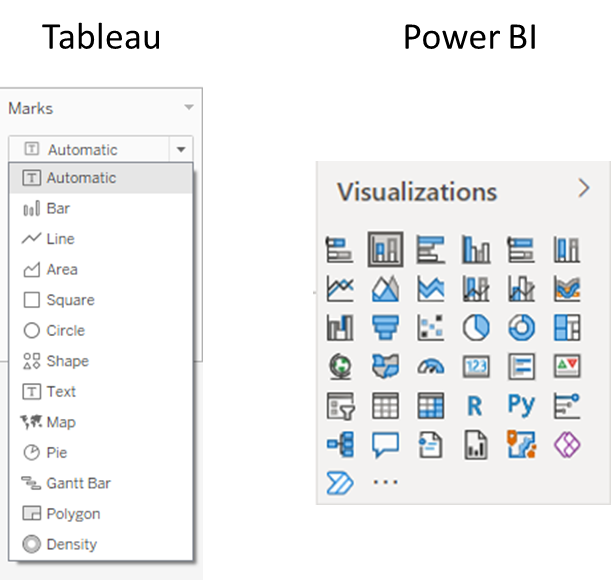This screenshot has width=611, height=580.
Task: Insert a card visual showing 123
Action: [476, 366]
